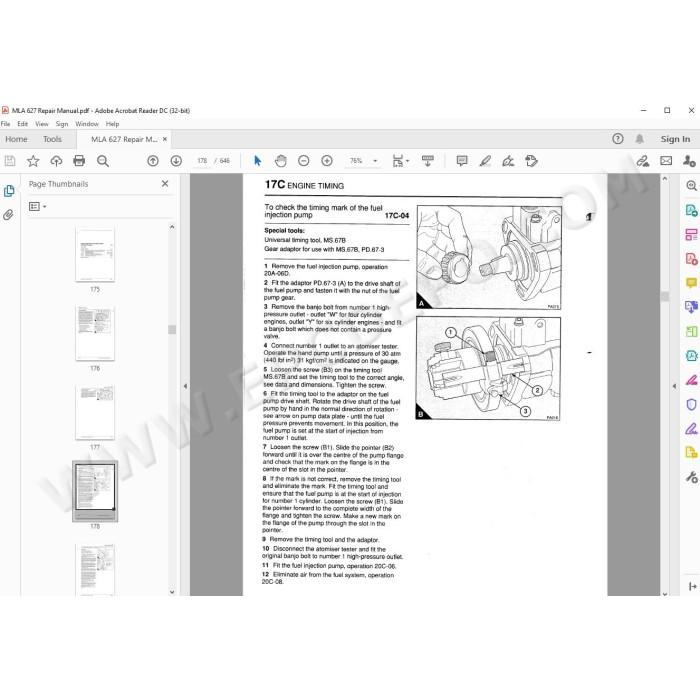This screenshot has width=700, height=700.
Task: Select the page 176 thumbnail
Action: pos(95,333)
